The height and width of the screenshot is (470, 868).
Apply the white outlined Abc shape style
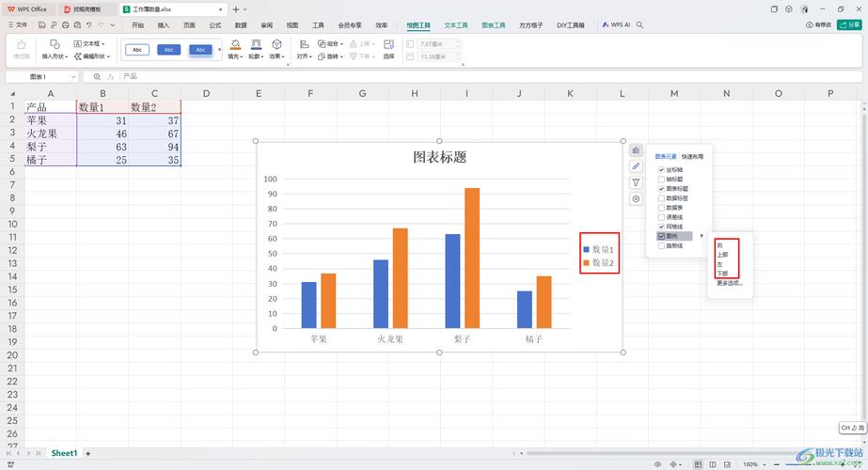tap(137, 50)
